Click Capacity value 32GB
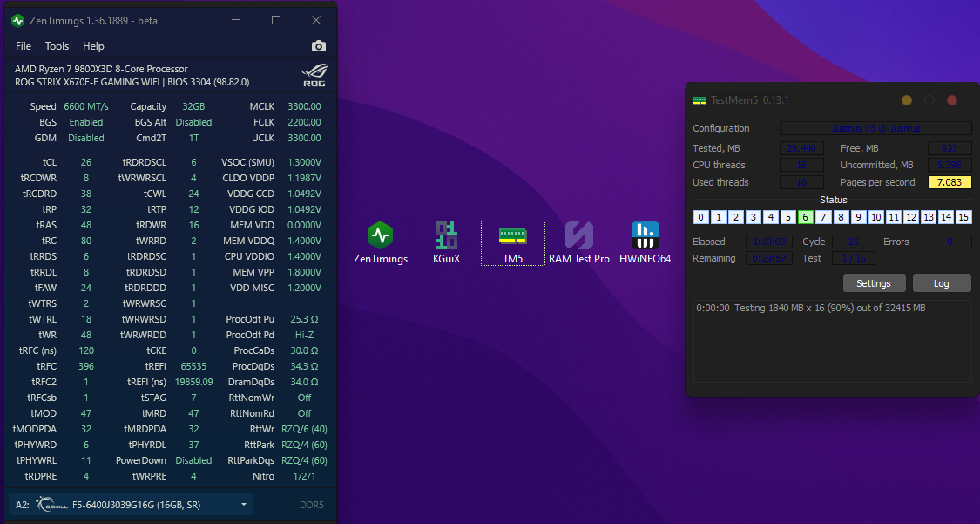980x524 pixels. click(x=193, y=106)
